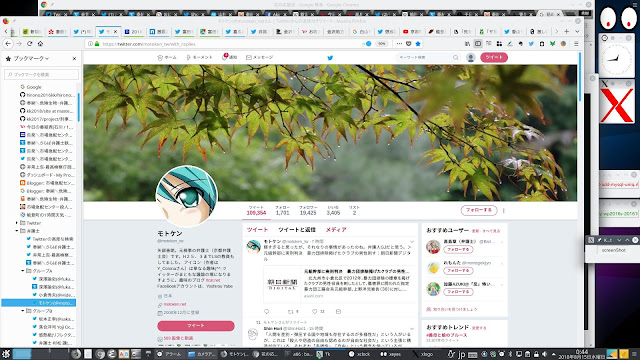The height and width of the screenshot is (360, 640).
Task: Open the first tweet's dropdown chevron
Action: [412, 242]
